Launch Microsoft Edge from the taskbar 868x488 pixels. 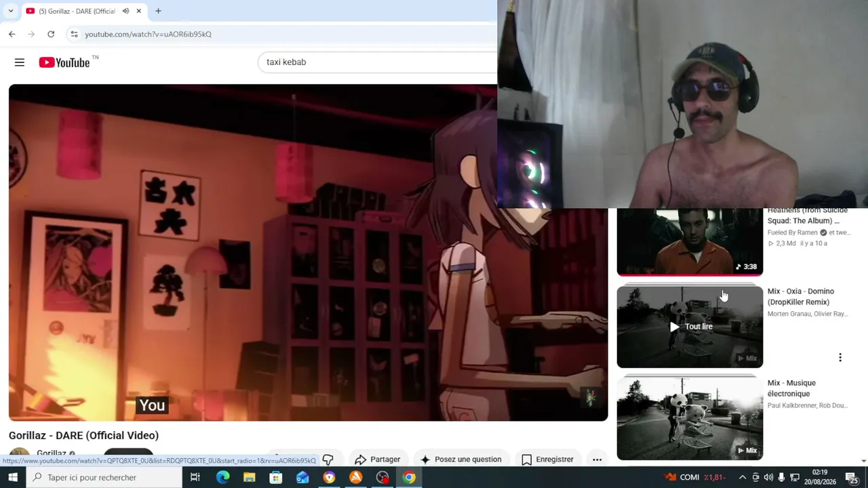coord(222,477)
